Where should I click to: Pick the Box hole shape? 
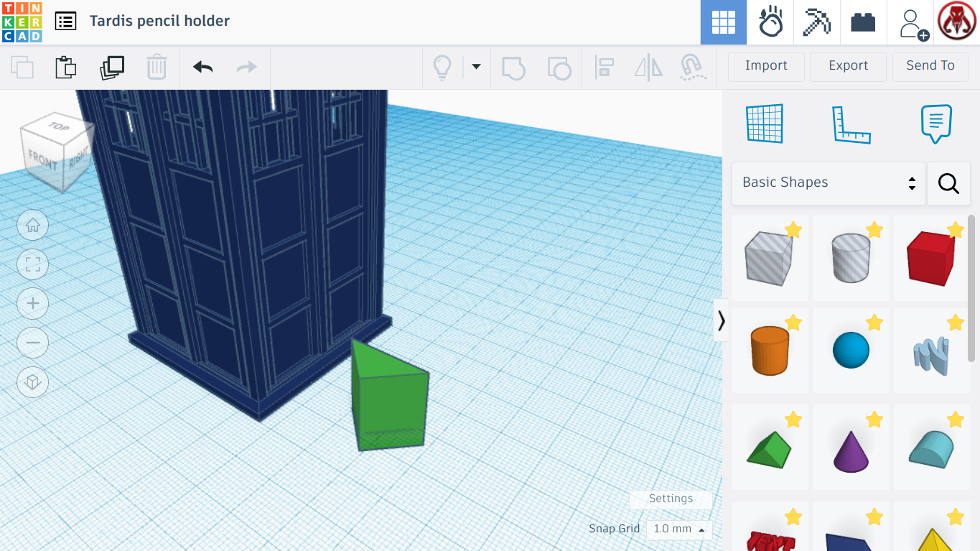770,258
